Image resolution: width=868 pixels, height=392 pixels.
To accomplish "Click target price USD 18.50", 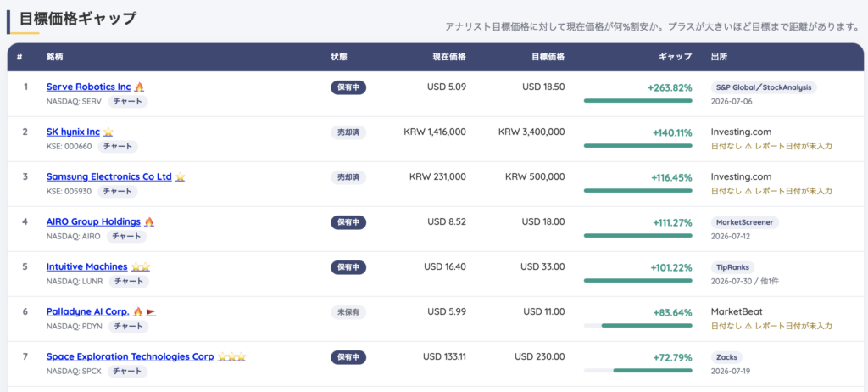I will click(543, 87).
